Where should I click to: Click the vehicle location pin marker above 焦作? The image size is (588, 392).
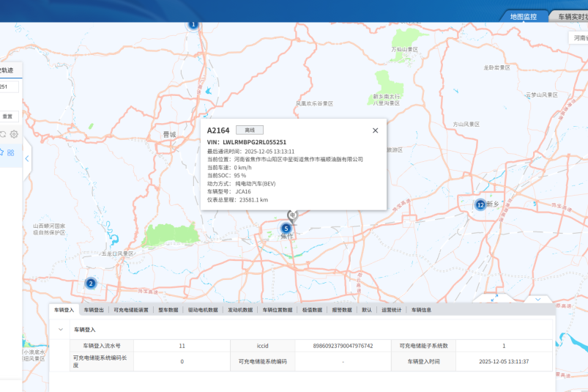click(x=292, y=216)
